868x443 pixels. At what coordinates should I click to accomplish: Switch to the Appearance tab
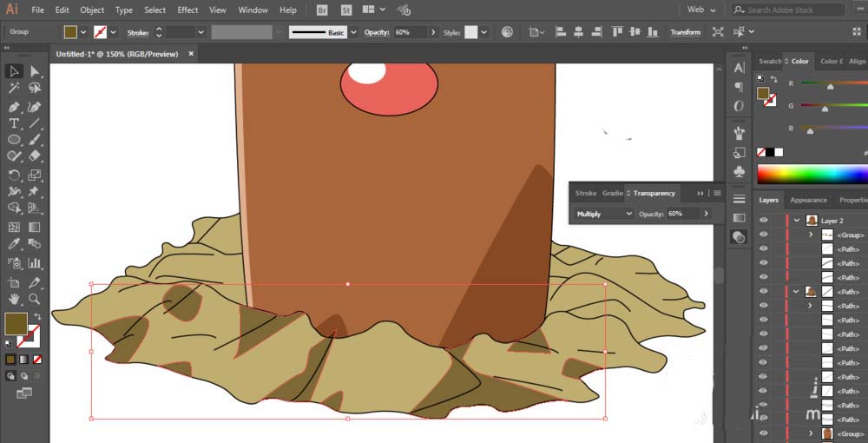pos(807,200)
